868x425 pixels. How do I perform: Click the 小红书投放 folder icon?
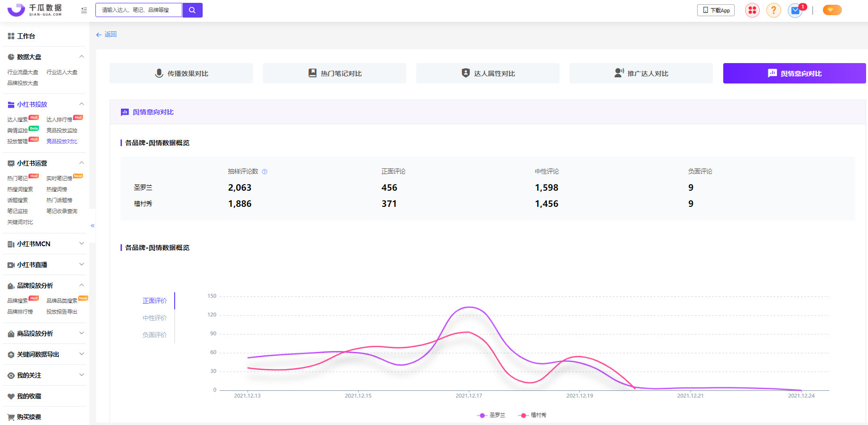(x=11, y=104)
